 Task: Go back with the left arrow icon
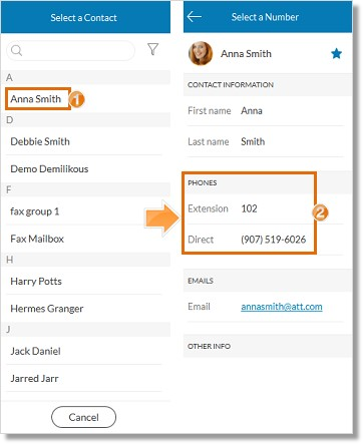coord(194,16)
